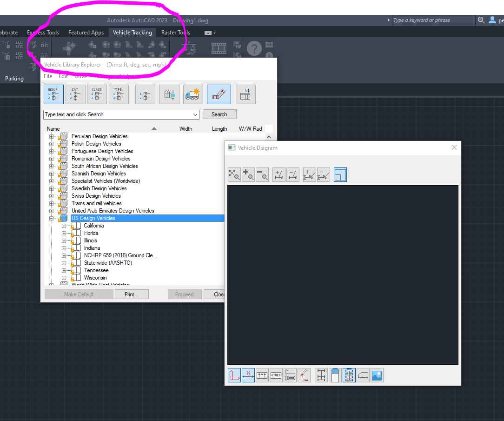
Task: Sort list by Width column header
Action: coord(186,129)
